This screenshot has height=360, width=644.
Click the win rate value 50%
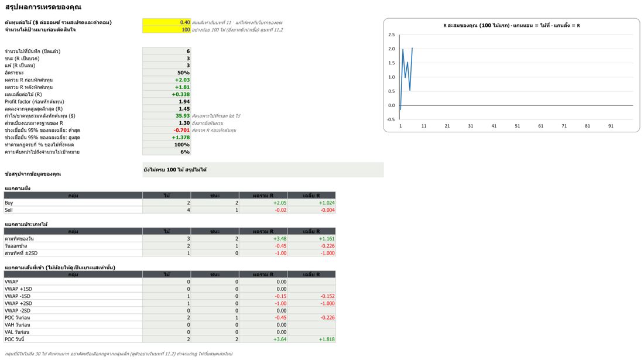point(166,73)
